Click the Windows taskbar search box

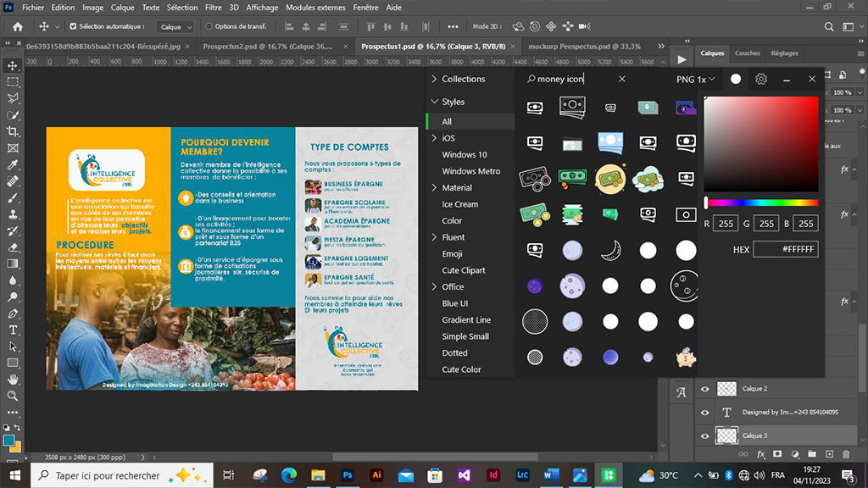[x=122, y=475]
